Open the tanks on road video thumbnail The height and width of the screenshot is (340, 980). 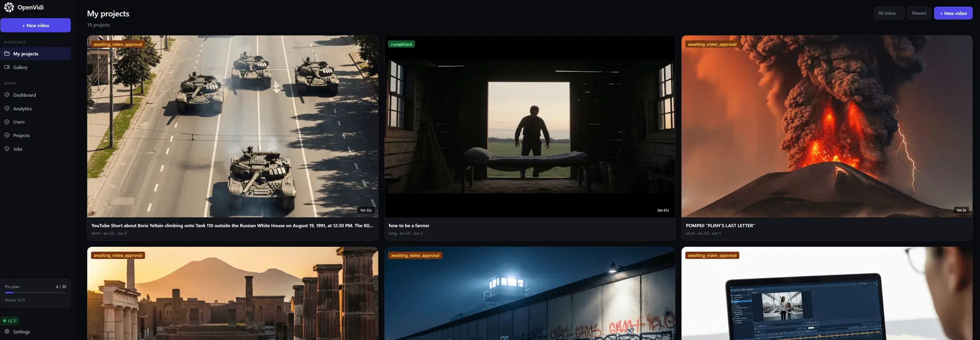pyautogui.click(x=233, y=126)
